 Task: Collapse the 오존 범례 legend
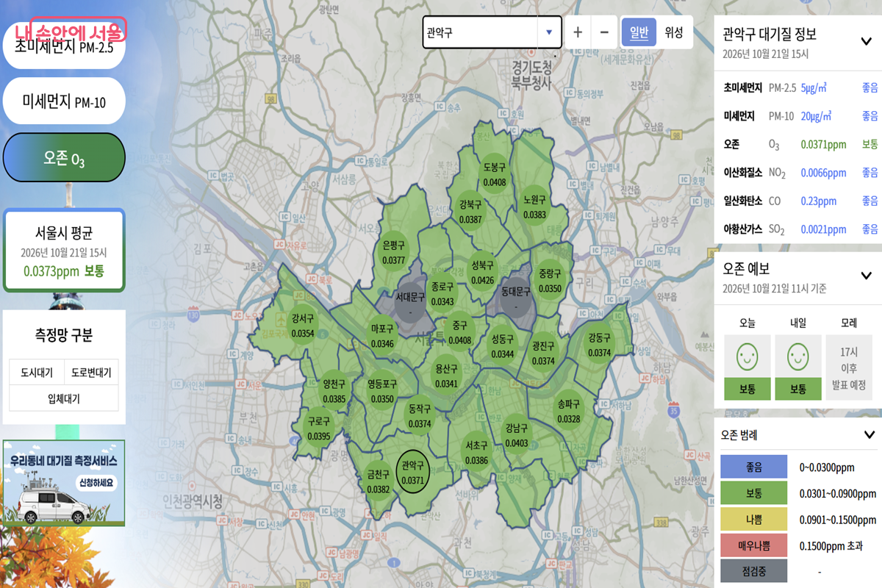point(869,434)
